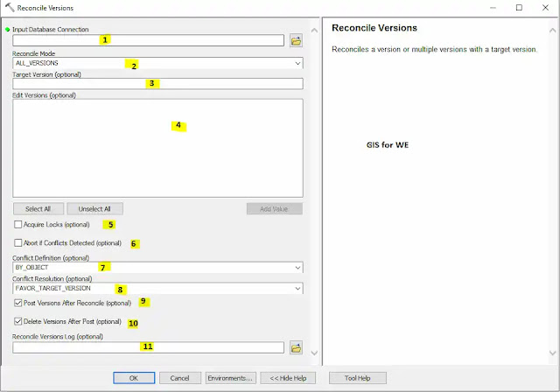Click the Target Version input field
Viewport: 560px width, 392px height.
pos(157,83)
